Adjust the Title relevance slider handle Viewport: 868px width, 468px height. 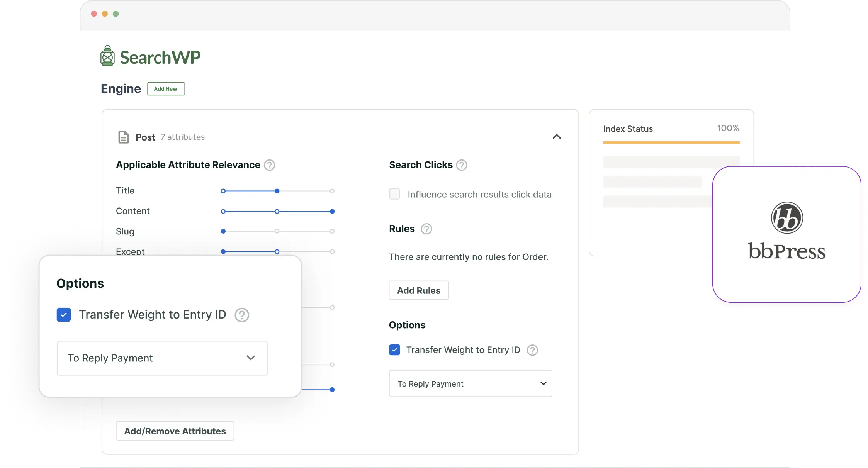tap(277, 191)
